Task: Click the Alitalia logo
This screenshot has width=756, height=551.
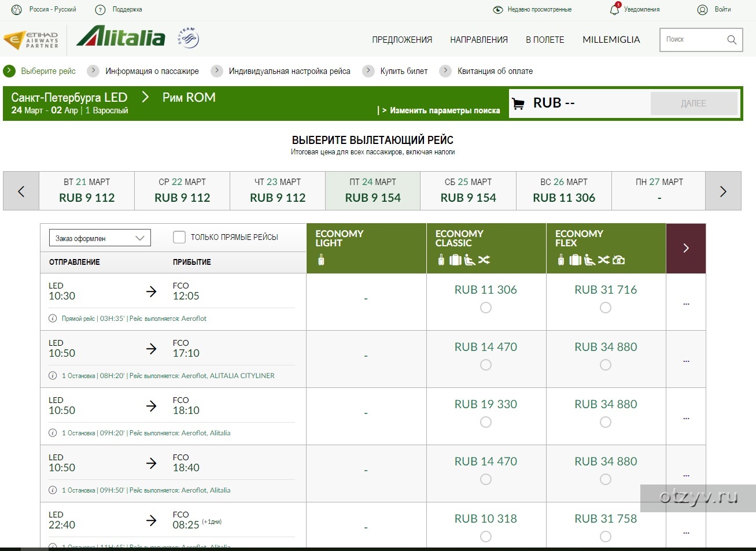Action: (121, 36)
